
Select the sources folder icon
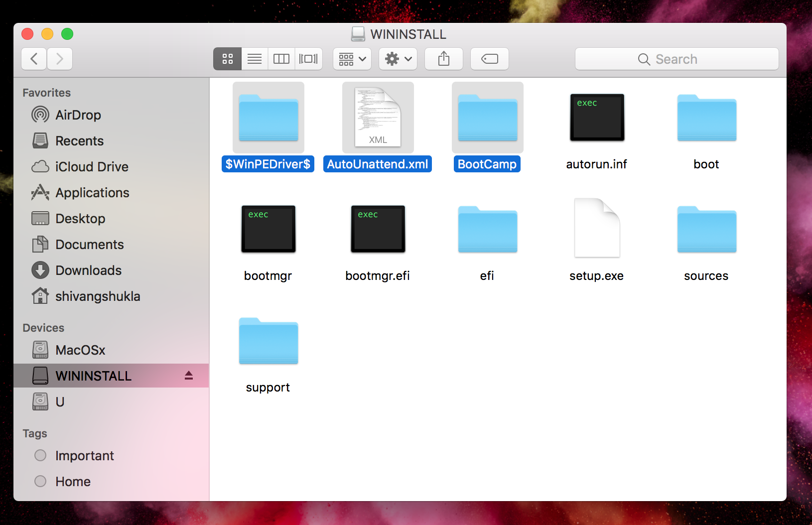(x=707, y=229)
